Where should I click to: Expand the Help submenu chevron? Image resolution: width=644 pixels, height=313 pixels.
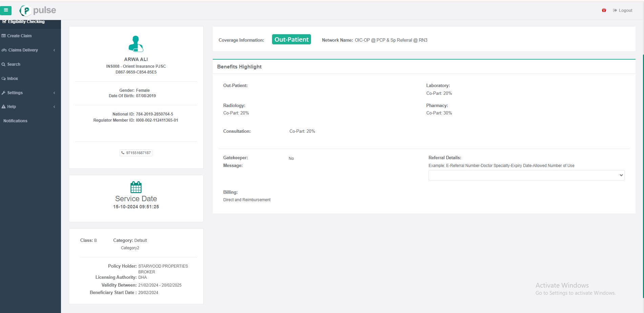tap(54, 107)
